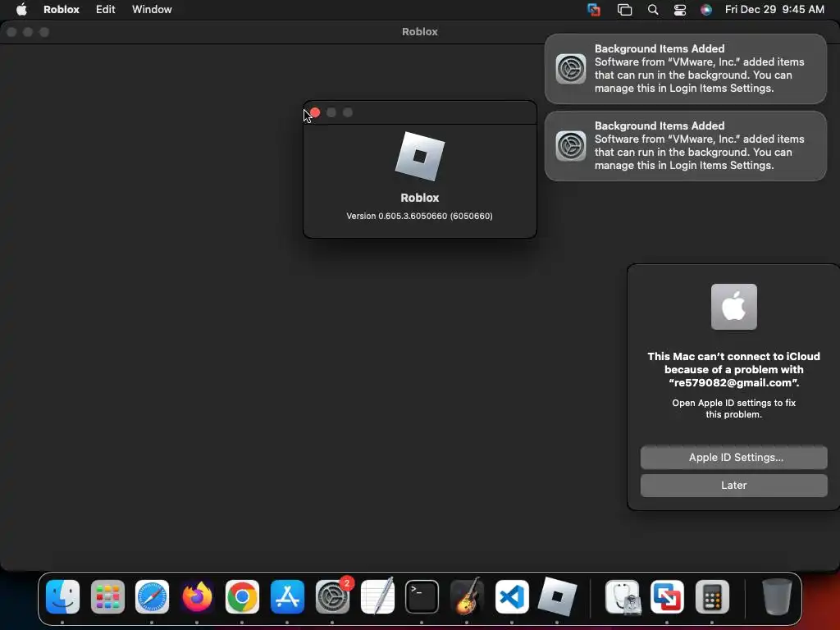
Task: Open the Window menu
Action: tap(152, 9)
